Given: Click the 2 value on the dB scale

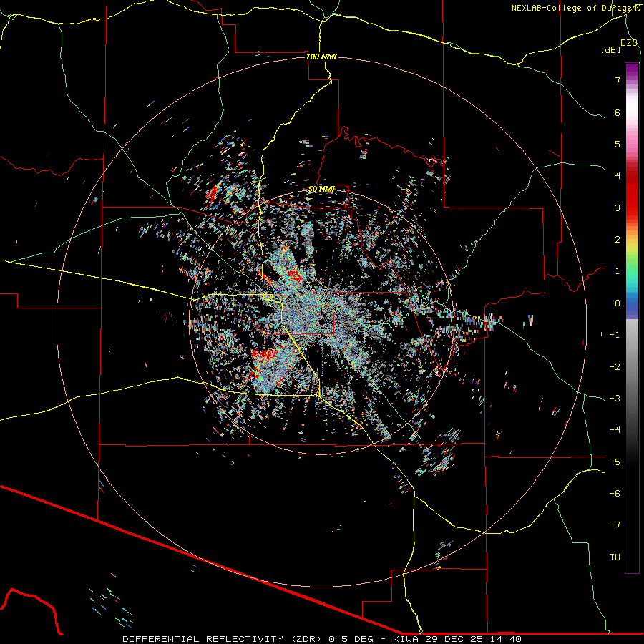Looking at the screenshot, I should (x=618, y=240).
